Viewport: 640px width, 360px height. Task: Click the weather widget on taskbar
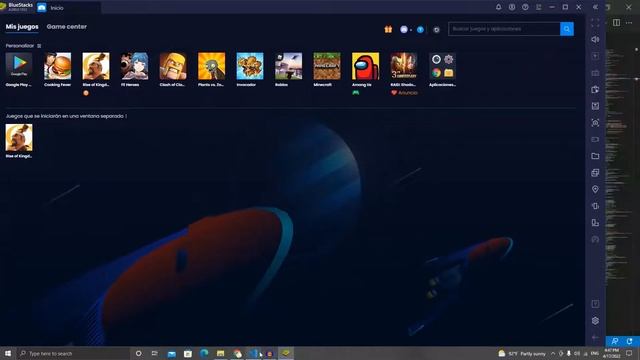(x=522, y=353)
